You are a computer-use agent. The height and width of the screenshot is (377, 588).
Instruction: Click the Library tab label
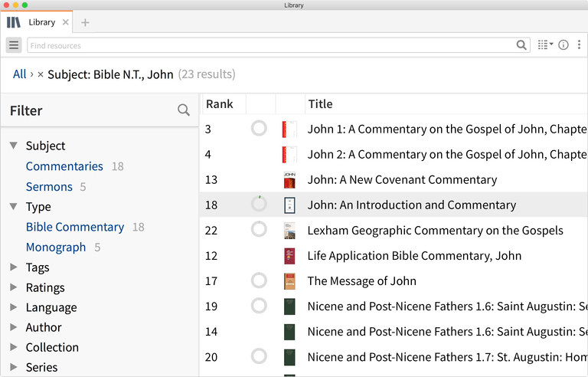42,22
